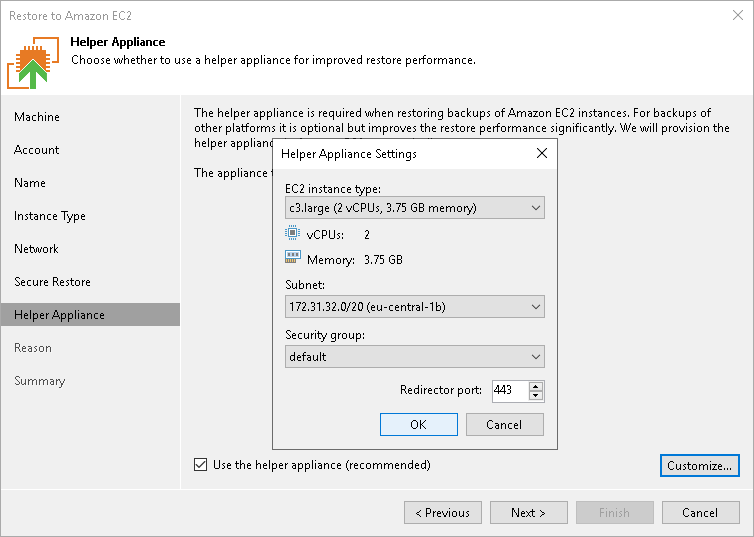Click the Helper Appliance Settings title text
This screenshot has height=537, width=754.
[349, 154]
